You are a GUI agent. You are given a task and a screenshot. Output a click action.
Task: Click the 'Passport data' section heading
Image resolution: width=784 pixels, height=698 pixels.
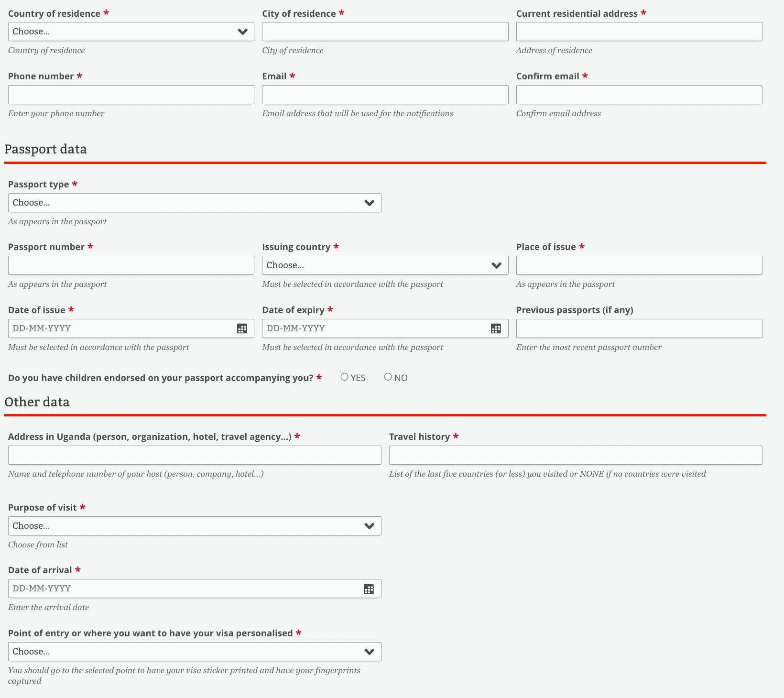[45, 149]
